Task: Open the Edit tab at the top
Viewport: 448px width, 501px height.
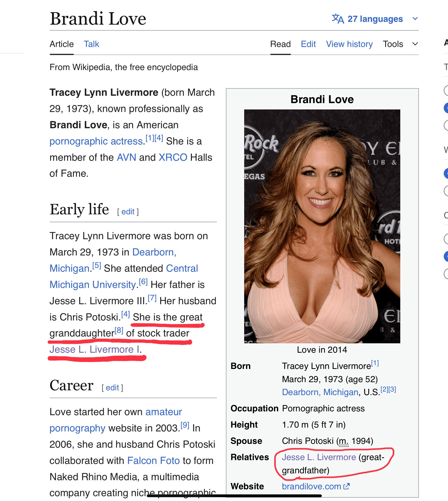Action: [308, 44]
